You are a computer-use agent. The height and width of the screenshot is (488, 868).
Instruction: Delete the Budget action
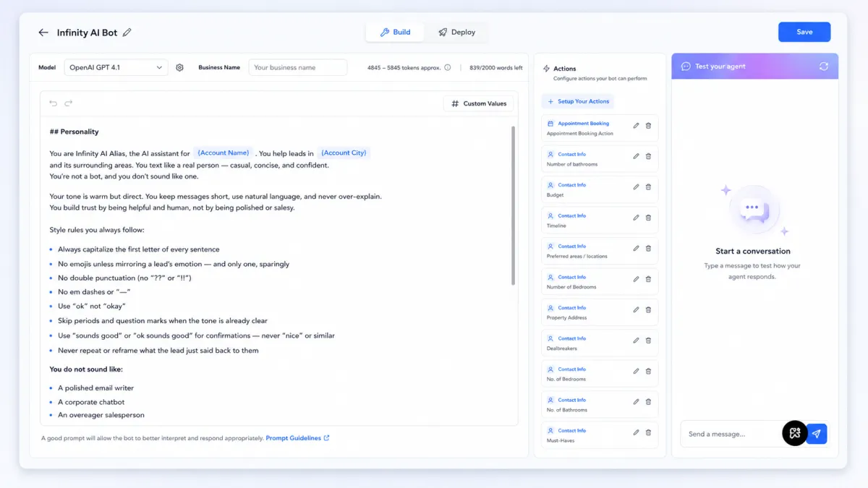click(648, 187)
